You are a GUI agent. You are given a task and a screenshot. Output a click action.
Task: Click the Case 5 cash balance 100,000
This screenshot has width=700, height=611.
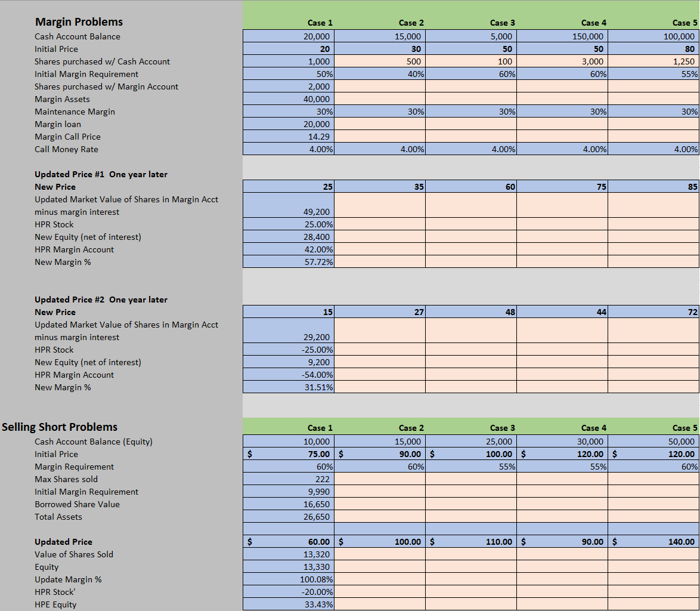coord(653,36)
